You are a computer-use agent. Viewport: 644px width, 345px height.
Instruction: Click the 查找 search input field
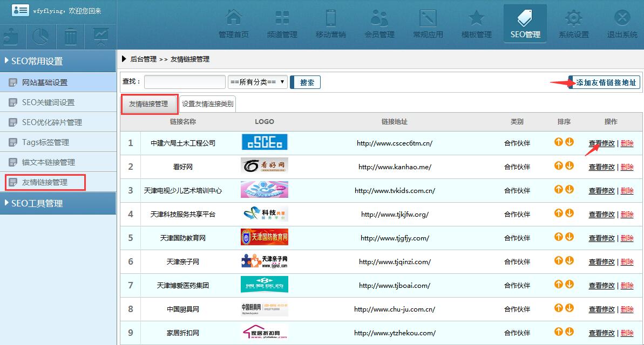pyautogui.click(x=185, y=82)
